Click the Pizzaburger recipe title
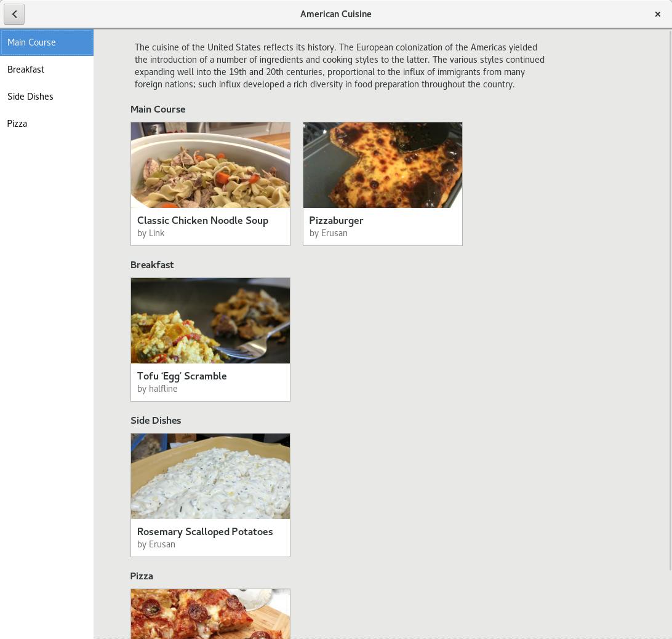672x639 pixels. [336, 220]
